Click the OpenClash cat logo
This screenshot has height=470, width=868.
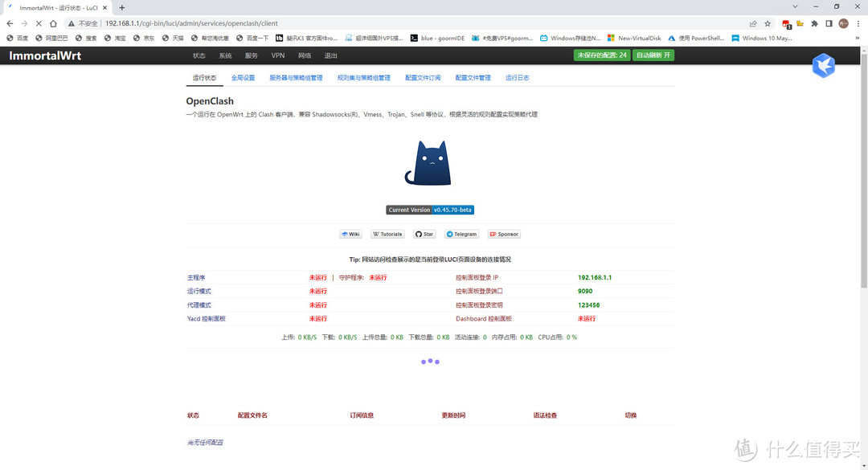pyautogui.click(x=428, y=163)
